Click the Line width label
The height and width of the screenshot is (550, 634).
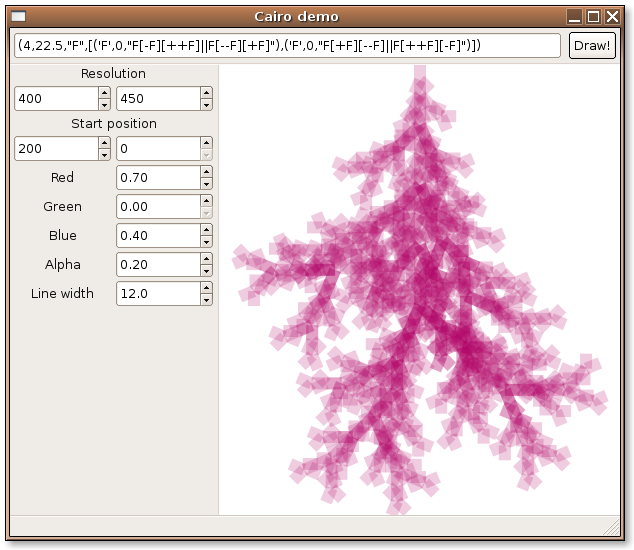62,294
